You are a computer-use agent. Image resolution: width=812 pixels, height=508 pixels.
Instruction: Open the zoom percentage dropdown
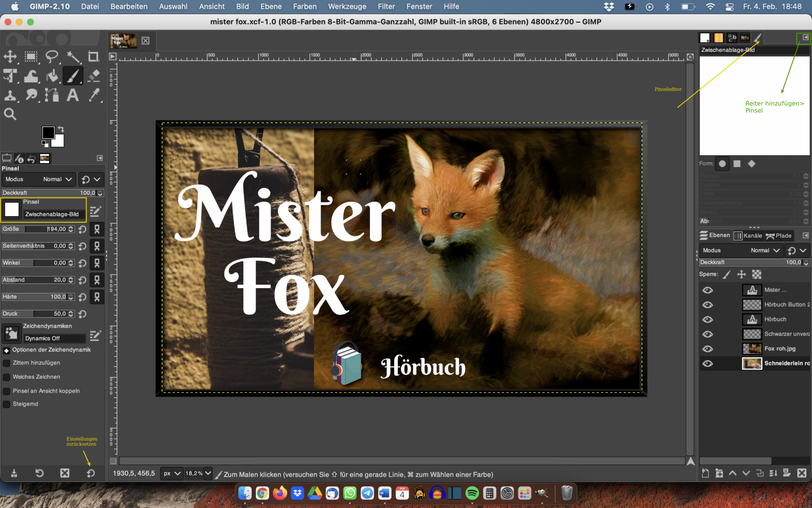(208, 473)
